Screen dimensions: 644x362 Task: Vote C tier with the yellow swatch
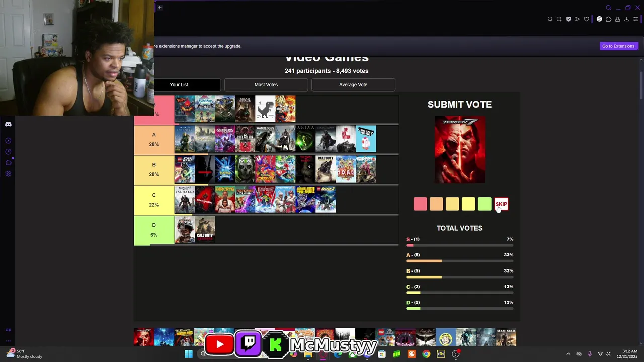click(x=468, y=204)
